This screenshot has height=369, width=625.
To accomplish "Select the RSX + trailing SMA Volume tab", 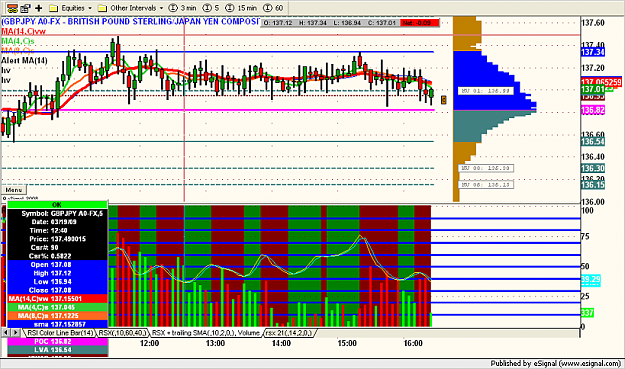I will 206,332.
